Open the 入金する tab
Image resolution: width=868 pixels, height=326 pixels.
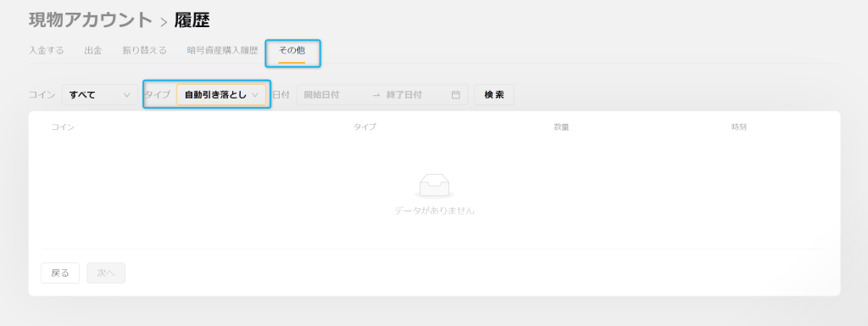(x=46, y=50)
